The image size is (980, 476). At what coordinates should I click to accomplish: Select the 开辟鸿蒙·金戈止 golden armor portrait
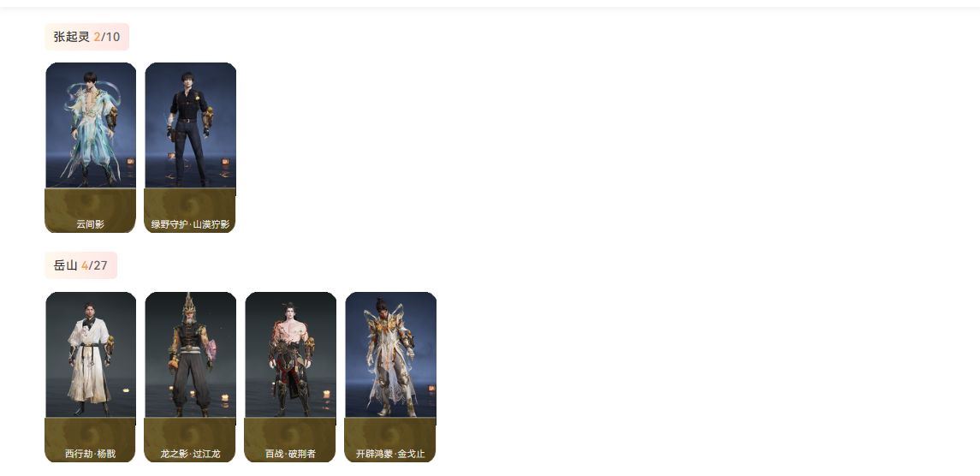(390, 354)
